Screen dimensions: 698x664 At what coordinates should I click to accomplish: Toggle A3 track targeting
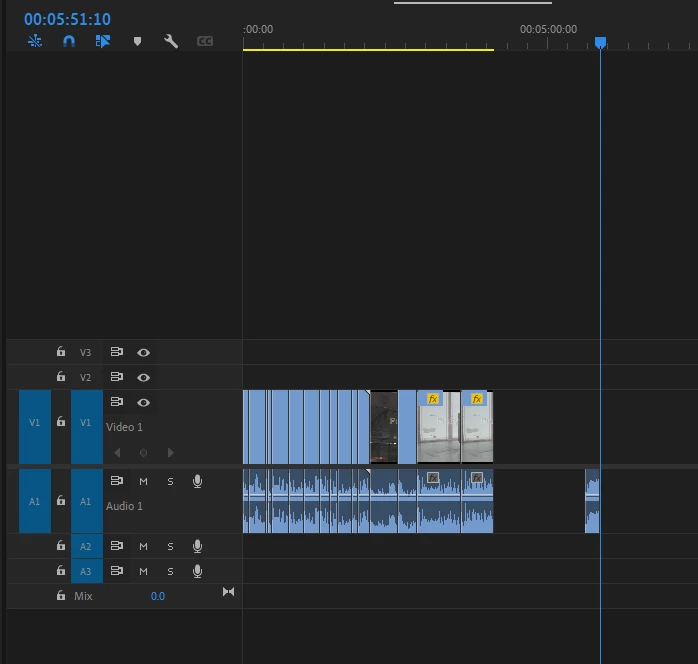pos(87,571)
